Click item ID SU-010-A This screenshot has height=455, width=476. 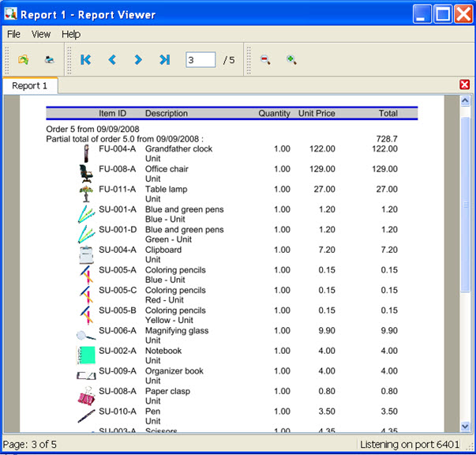point(118,412)
